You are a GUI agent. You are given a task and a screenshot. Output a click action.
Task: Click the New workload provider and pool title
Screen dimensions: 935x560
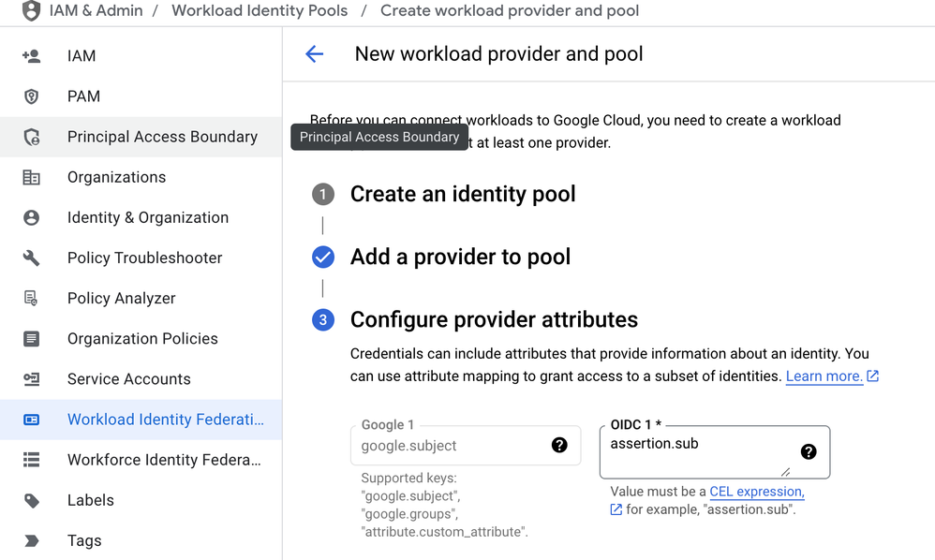498,54
